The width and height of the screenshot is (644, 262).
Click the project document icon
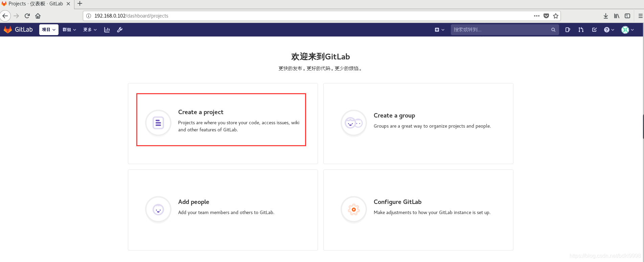(x=158, y=123)
